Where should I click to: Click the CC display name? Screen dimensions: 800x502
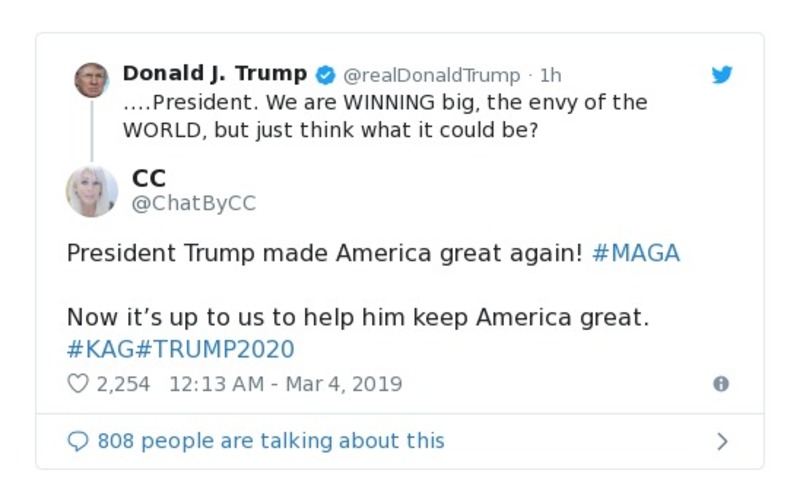(149, 178)
